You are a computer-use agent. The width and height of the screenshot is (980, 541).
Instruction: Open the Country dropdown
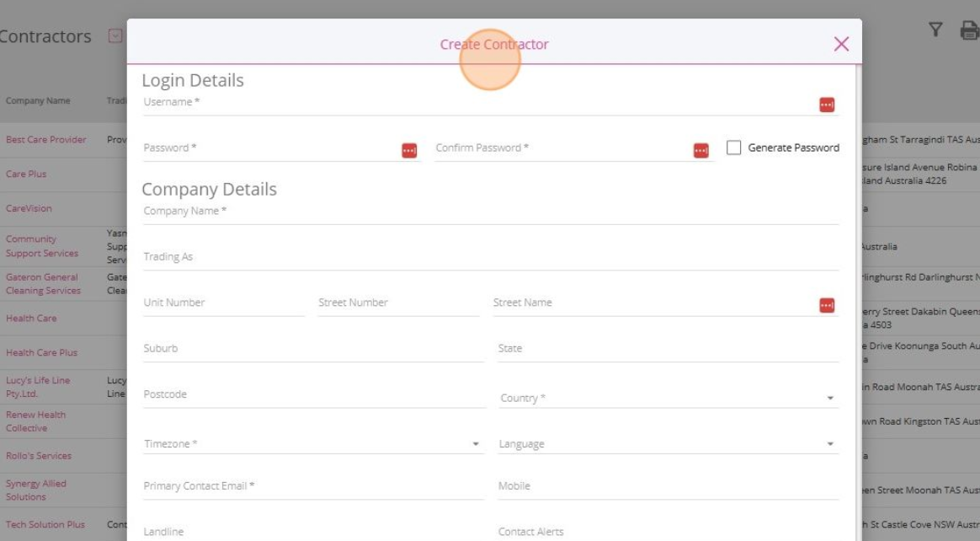pyautogui.click(x=668, y=398)
